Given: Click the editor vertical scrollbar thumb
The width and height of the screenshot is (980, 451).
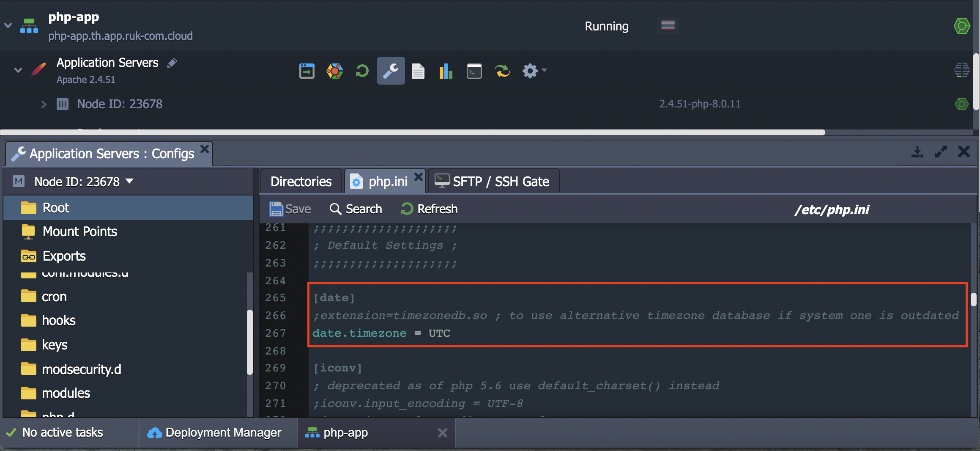Looking at the screenshot, I should click(x=974, y=300).
